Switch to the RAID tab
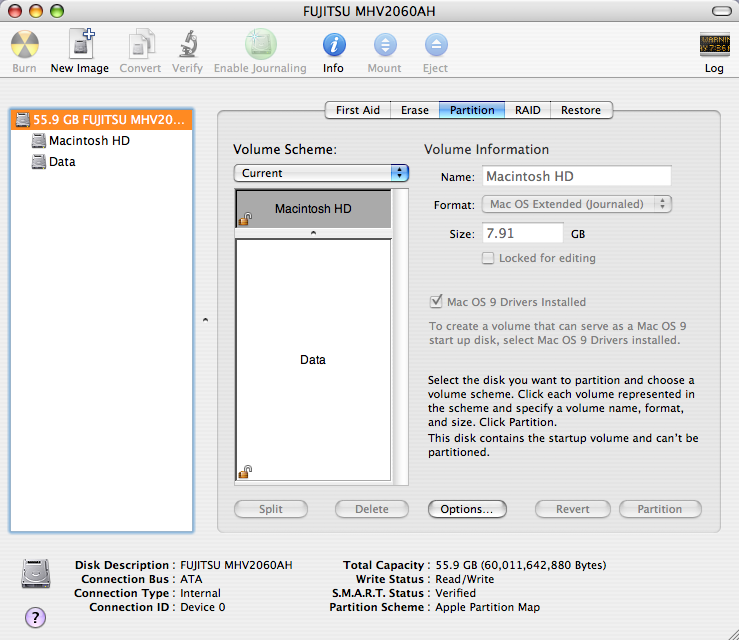This screenshot has height=640, width=739. coord(527,110)
